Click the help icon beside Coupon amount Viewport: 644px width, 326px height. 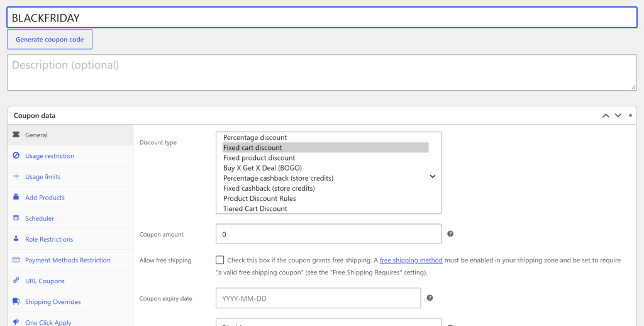tap(450, 234)
